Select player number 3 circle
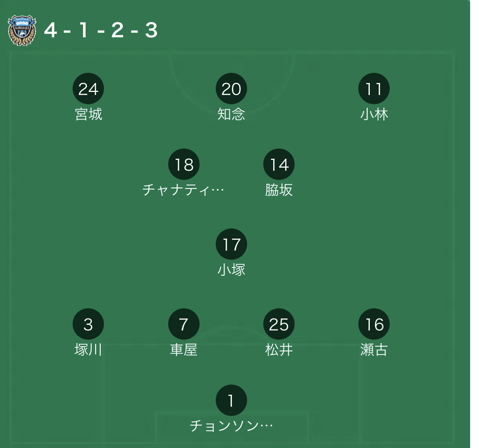 (88, 324)
